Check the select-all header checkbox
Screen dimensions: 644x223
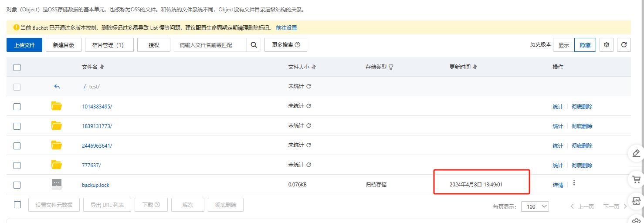17,68
